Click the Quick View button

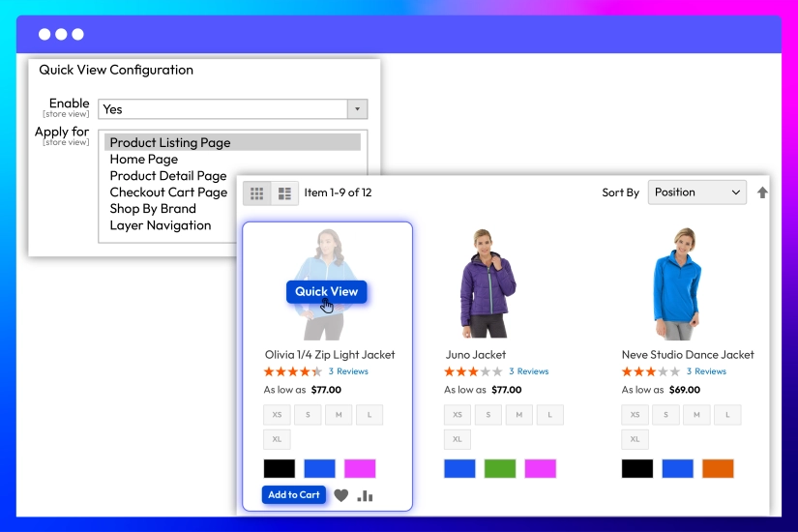tap(326, 292)
